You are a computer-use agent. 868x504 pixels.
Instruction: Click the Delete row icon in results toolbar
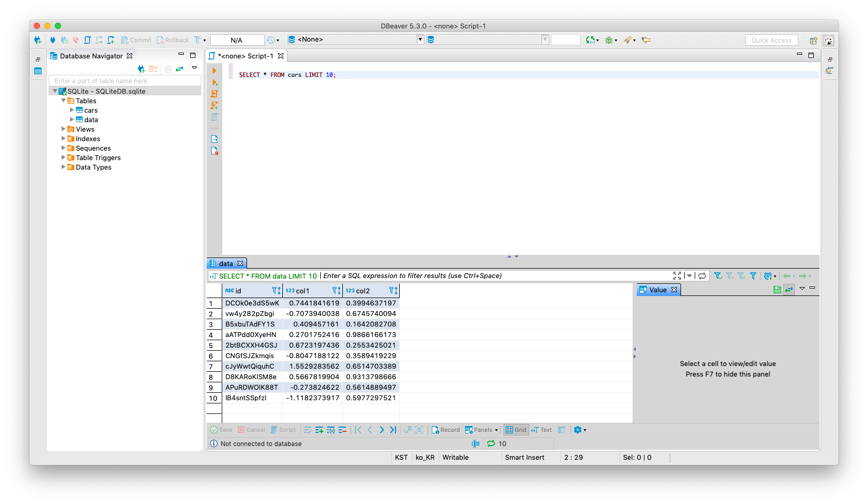pos(342,430)
